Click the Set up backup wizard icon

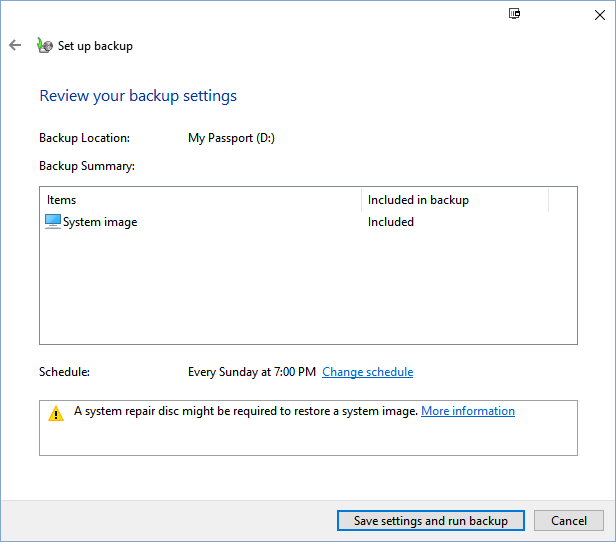[x=44, y=45]
